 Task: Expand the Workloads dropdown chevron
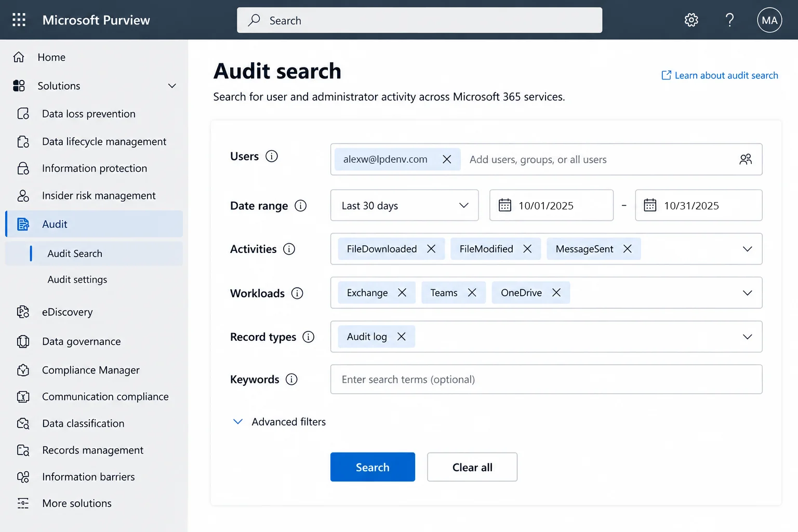click(748, 292)
